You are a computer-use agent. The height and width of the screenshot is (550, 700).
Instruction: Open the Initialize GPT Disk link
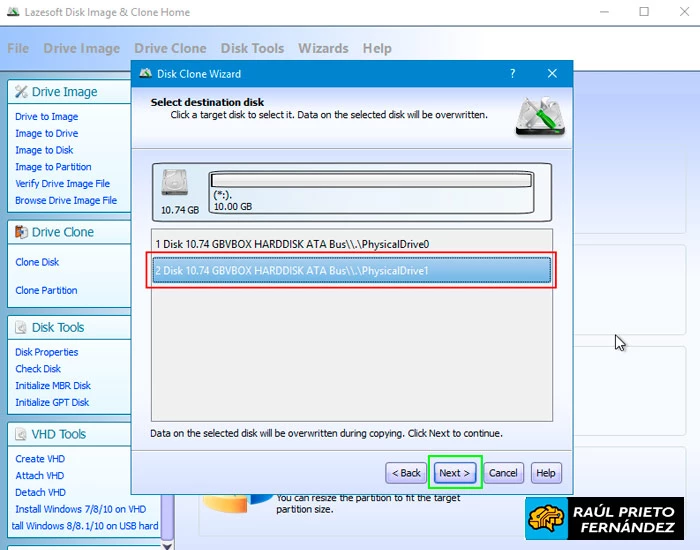click(x=52, y=402)
